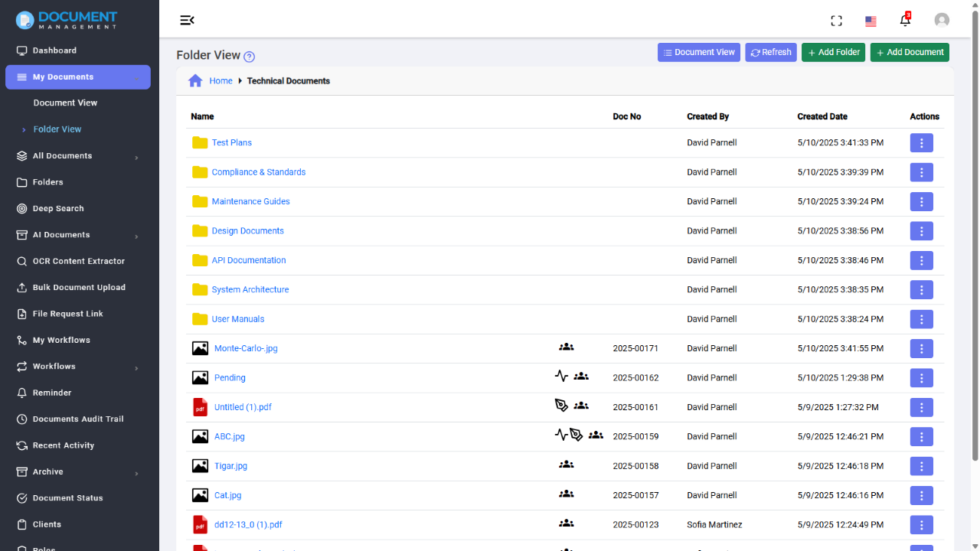Open the notifications bell
Screen dimensions: 980x551
(x=904, y=21)
